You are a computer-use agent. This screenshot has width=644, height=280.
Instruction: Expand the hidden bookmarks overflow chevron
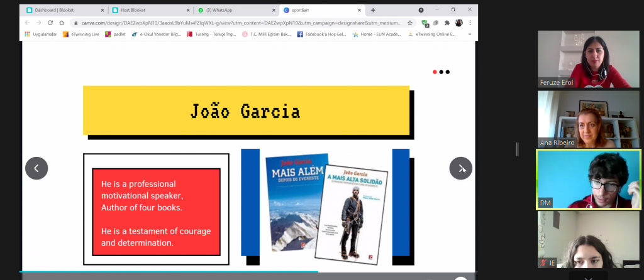[x=469, y=35]
